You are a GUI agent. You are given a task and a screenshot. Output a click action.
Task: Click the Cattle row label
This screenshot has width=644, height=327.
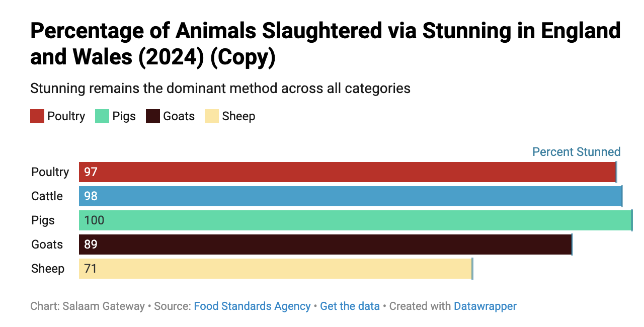click(47, 196)
